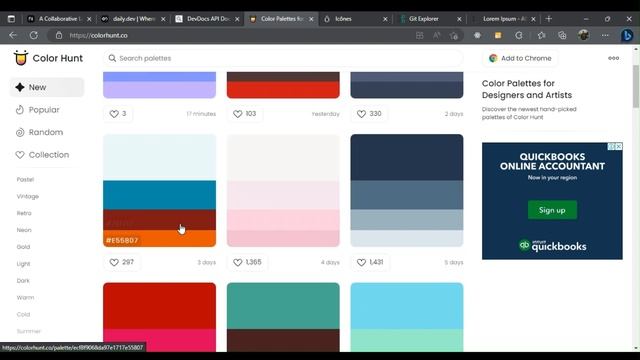Like the palette with 103 likes
The image size is (640, 360).
[x=244, y=113]
